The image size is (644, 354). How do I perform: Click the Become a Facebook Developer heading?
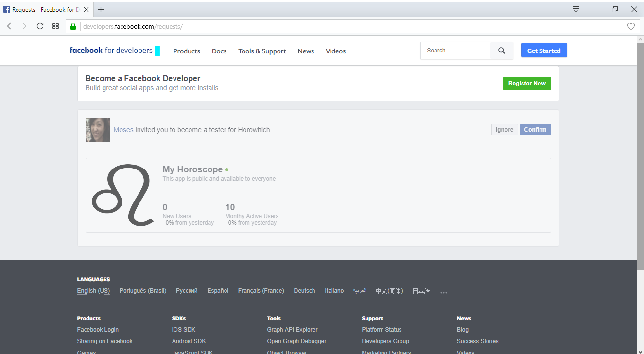(143, 78)
